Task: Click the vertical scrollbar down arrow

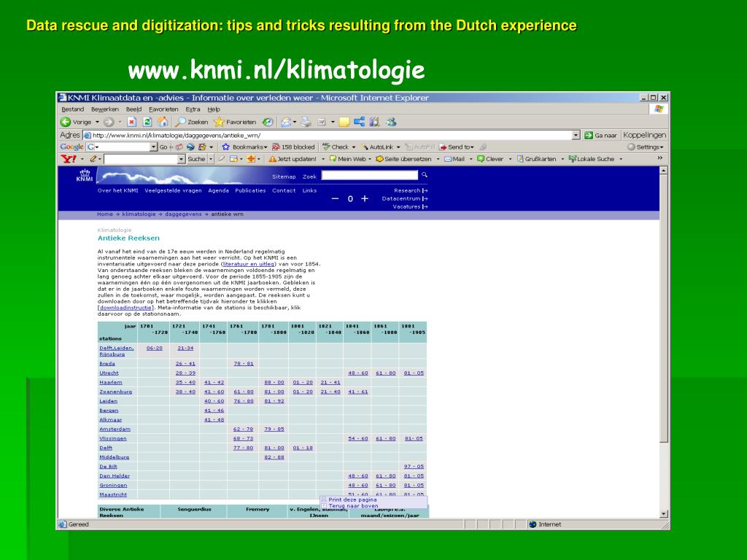Action: [664, 514]
